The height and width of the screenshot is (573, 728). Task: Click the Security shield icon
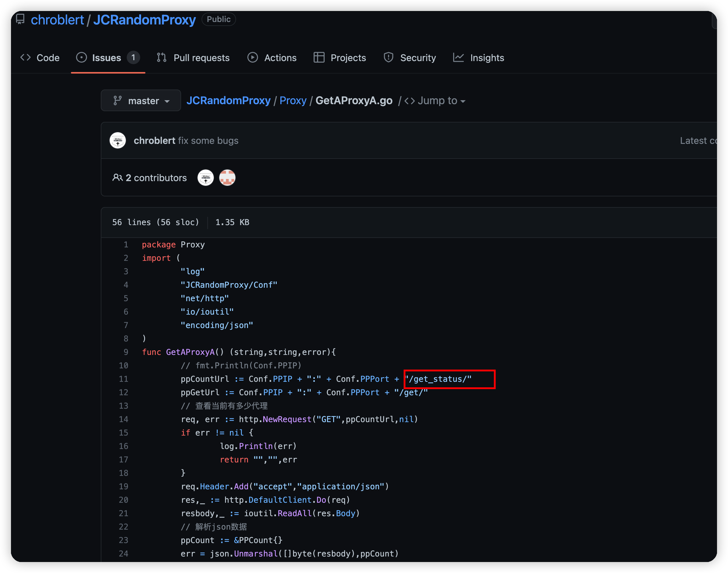coord(388,57)
